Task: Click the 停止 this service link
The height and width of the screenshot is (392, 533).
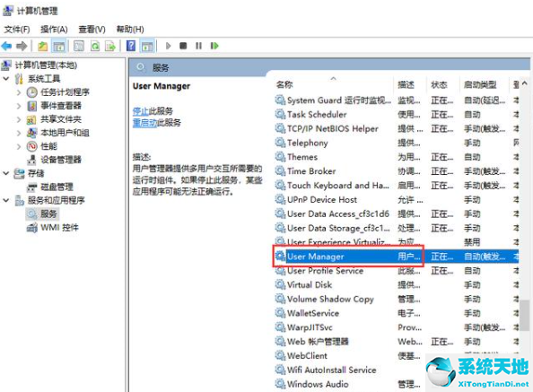Action: [140, 111]
